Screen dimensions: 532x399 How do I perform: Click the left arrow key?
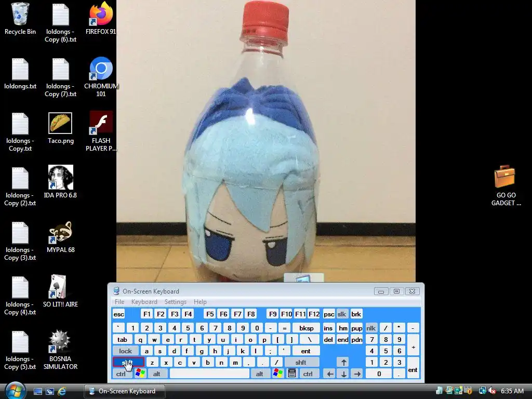click(x=330, y=374)
